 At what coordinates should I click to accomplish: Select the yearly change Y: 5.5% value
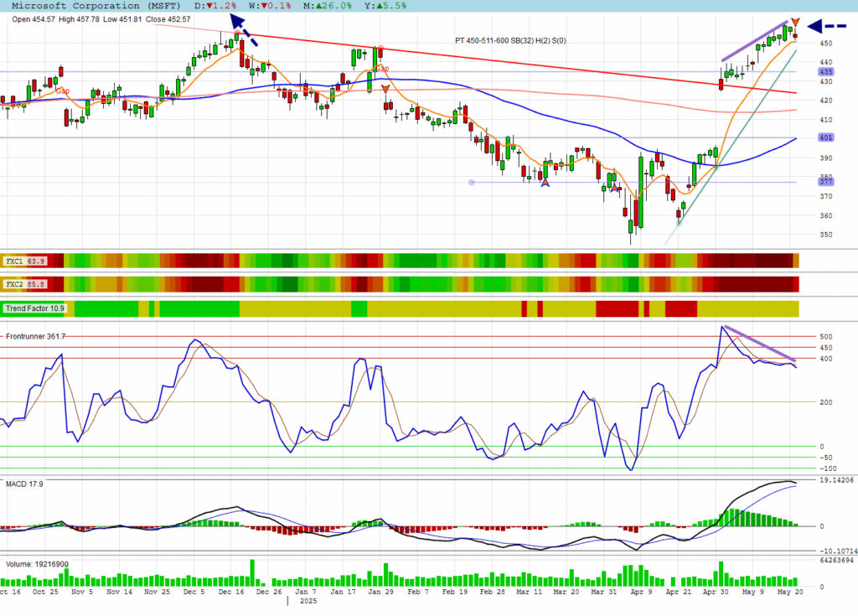click(x=384, y=6)
